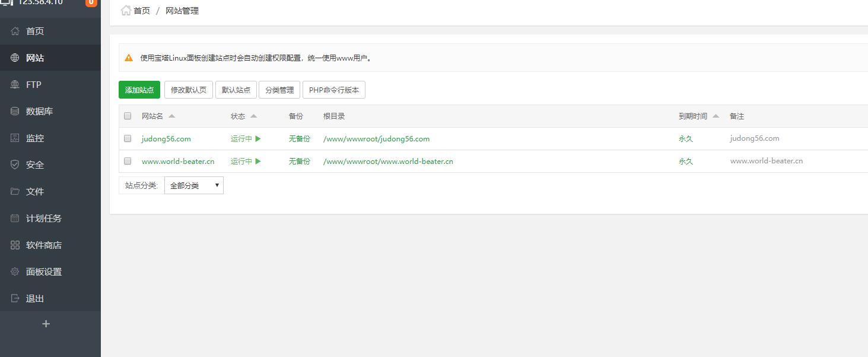Image resolution: width=868 pixels, height=357 pixels.
Task: Click the folder icon beside 文件
Action: [x=15, y=191]
